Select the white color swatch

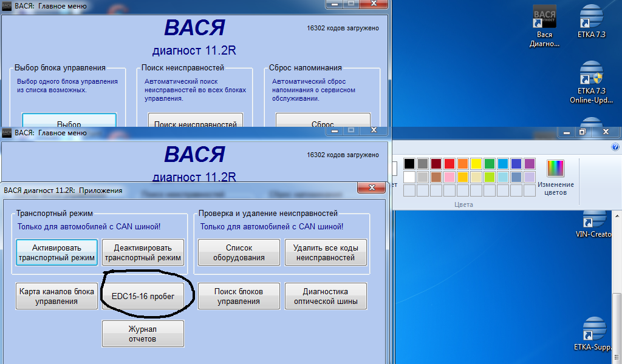[x=409, y=177]
